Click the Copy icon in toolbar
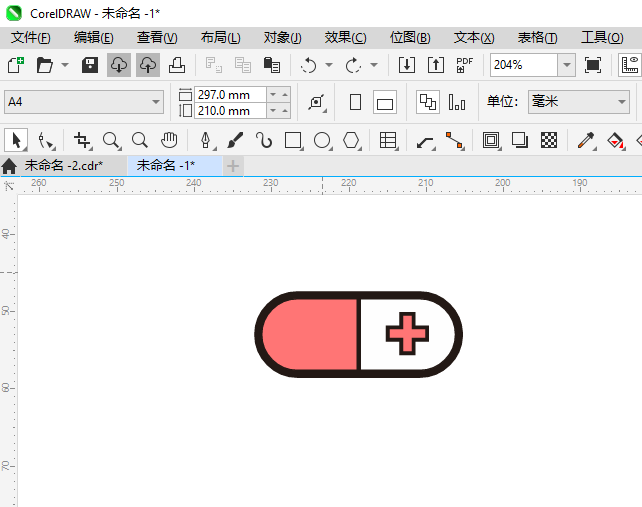This screenshot has width=642, height=507. [243, 65]
